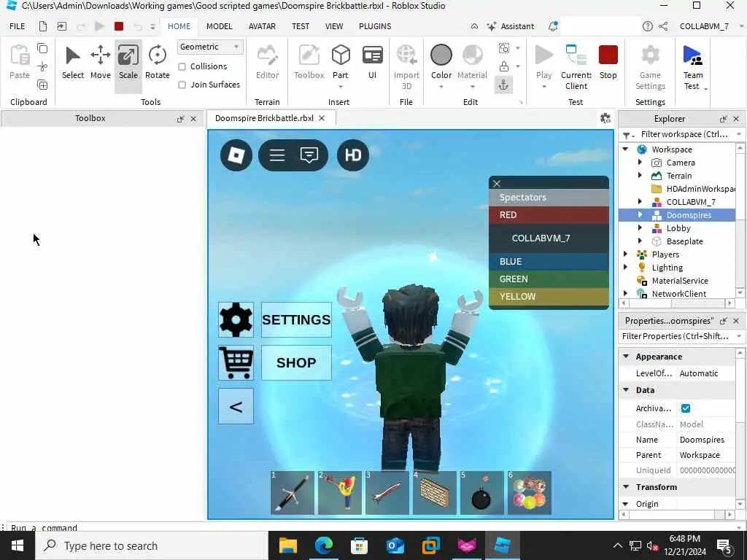The width and height of the screenshot is (747, 560).
Task: Equip the trowel wall in slot 4
Action: coord(435,493)
